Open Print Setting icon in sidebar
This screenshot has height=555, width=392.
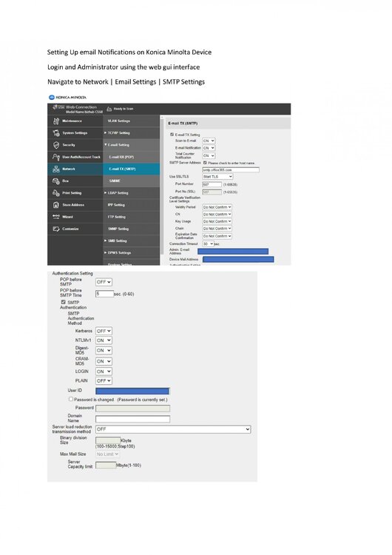pos(56,193)
